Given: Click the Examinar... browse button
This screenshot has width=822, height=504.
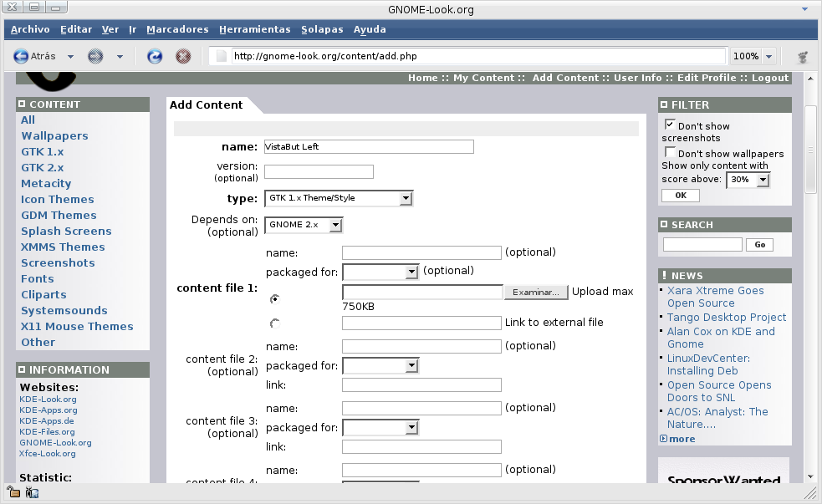Looking at the screenshot, I should pos(536,293).
